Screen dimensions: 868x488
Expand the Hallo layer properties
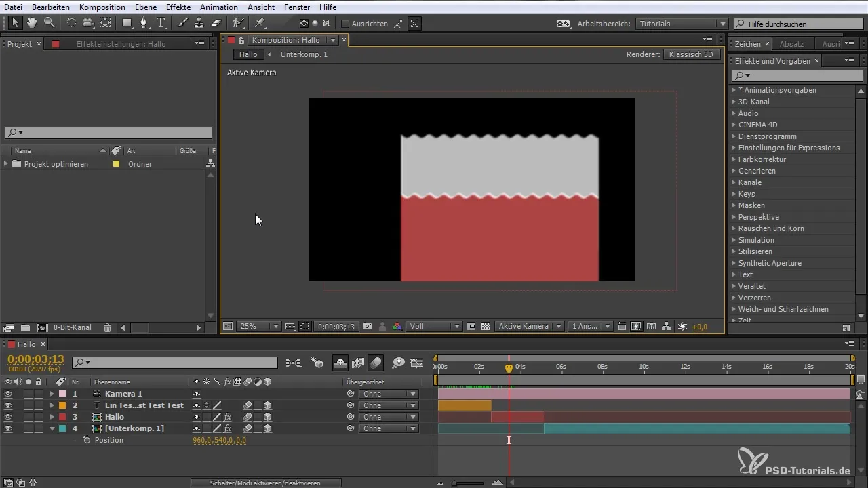tap(52, 417)
